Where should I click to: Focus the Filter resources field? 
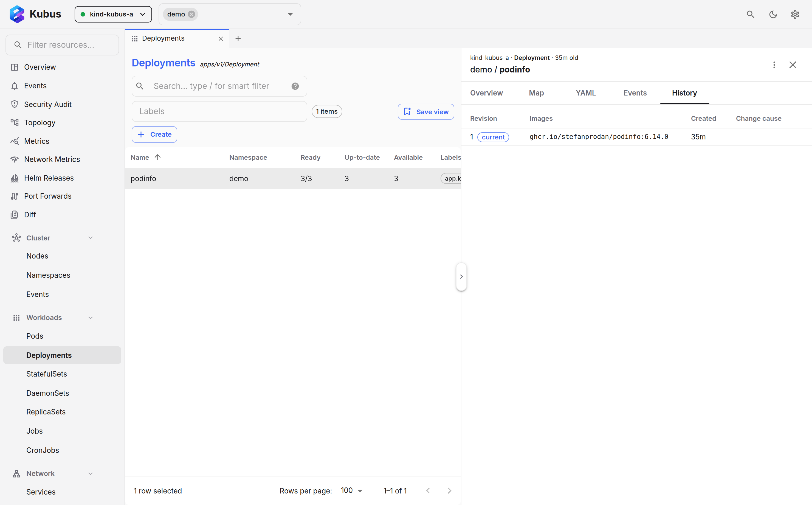click(63, 45)
